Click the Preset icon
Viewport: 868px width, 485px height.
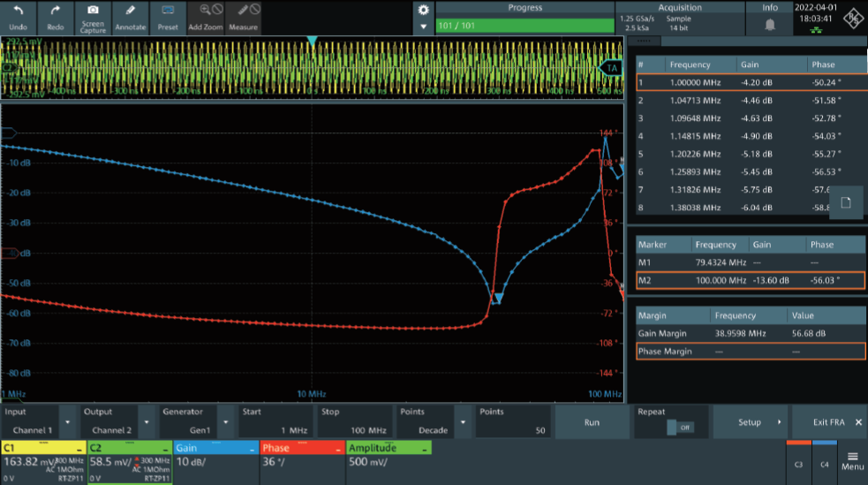(168, 17)
